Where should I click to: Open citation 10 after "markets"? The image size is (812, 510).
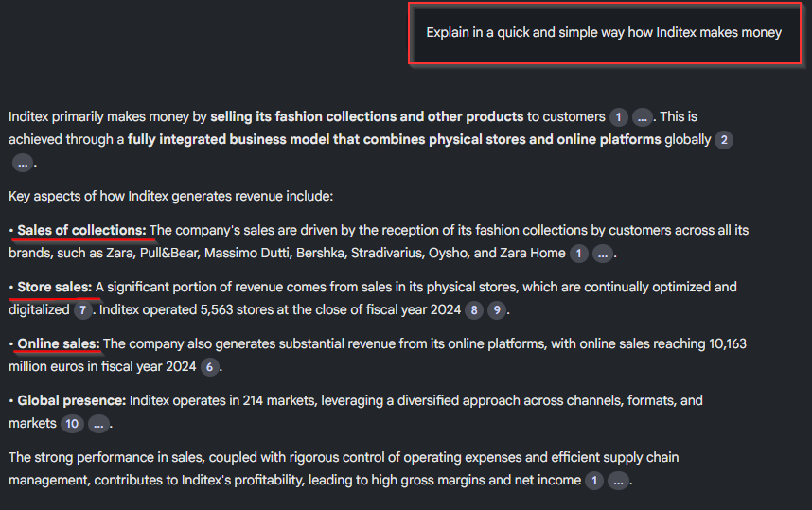(72, 424)
